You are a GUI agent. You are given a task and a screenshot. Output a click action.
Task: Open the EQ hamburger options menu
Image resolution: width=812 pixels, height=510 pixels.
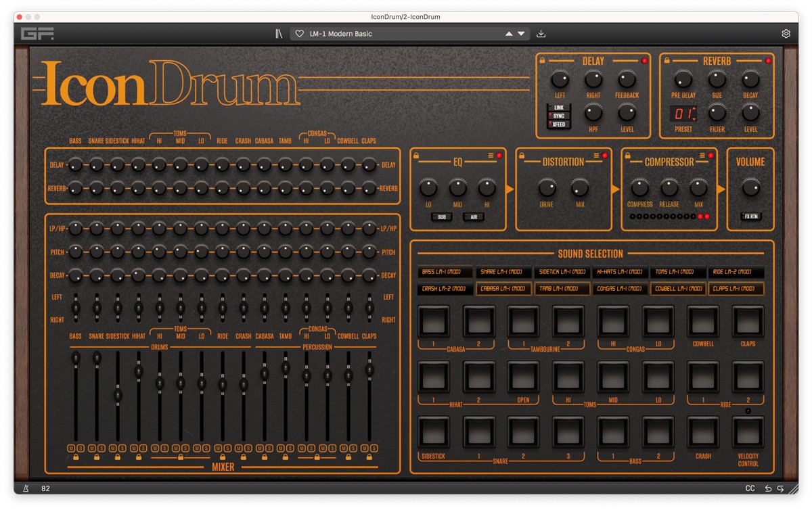coord(489,154)
